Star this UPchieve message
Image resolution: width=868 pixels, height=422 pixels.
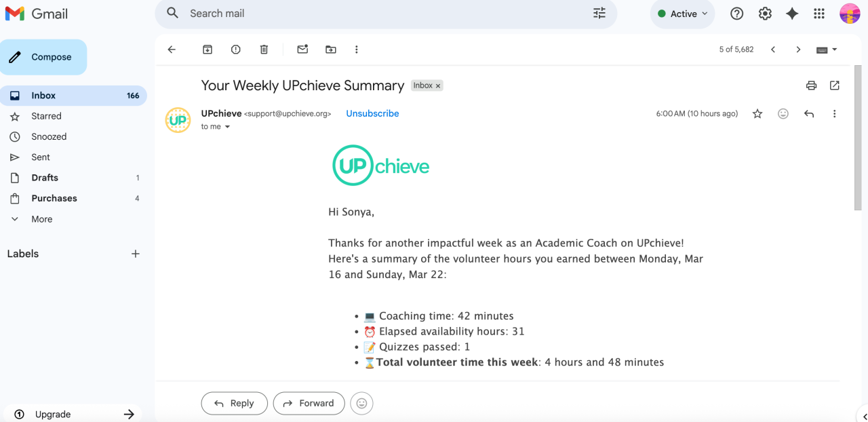point(757,114)
